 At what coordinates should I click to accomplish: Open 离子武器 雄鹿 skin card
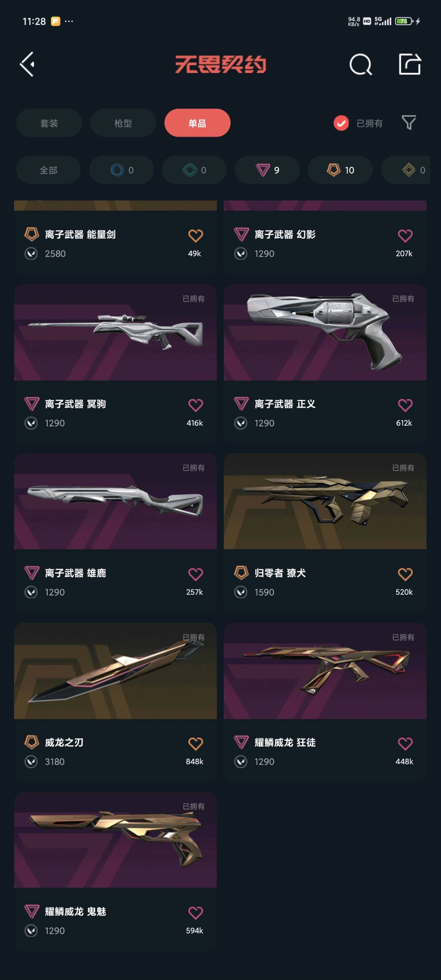(116, 532)
